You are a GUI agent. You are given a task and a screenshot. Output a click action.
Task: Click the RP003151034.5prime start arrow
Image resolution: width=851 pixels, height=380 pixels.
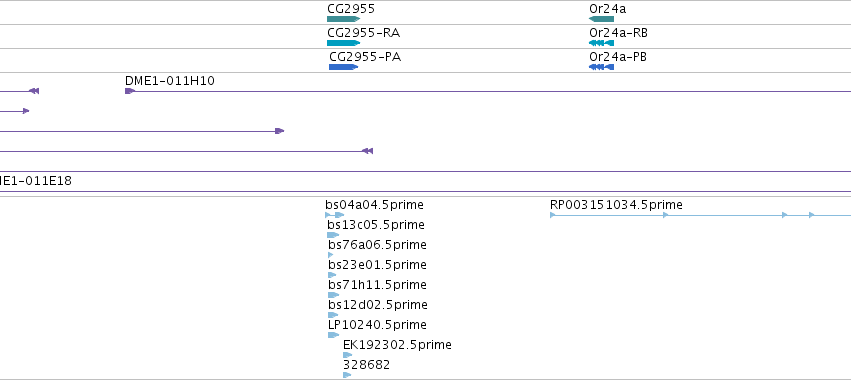point(552,215)
